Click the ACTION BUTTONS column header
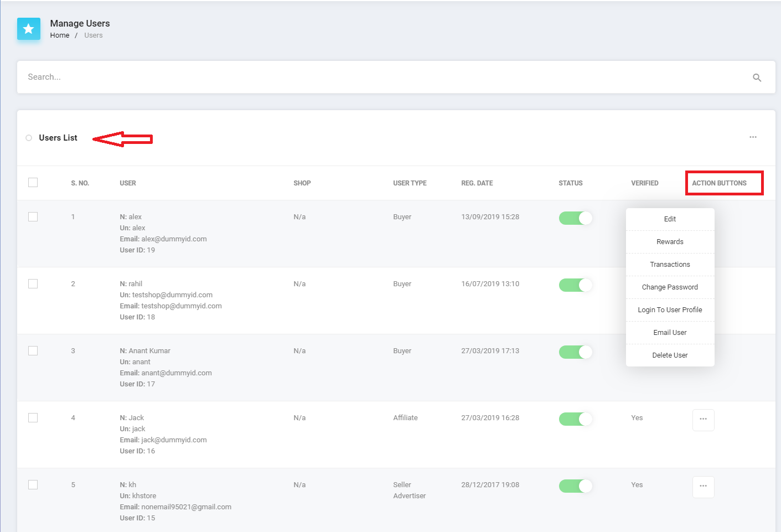The height and width of the screenshot is (532, 781). 719,183
